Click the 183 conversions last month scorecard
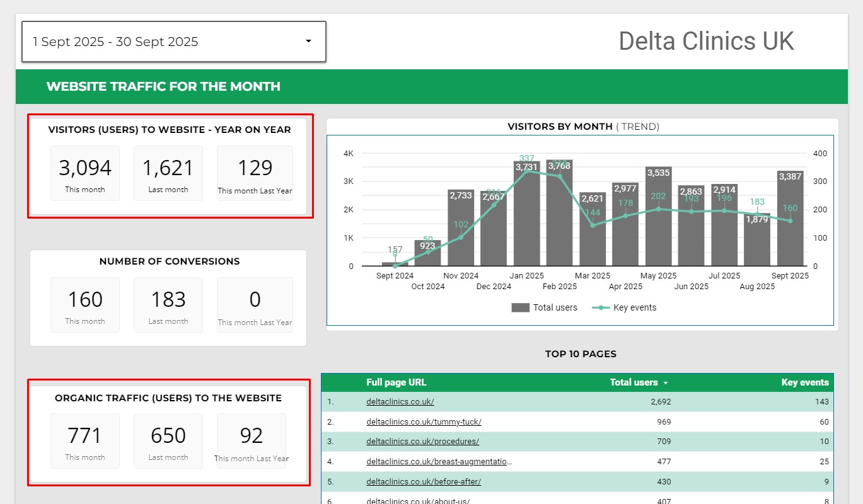 168,305
